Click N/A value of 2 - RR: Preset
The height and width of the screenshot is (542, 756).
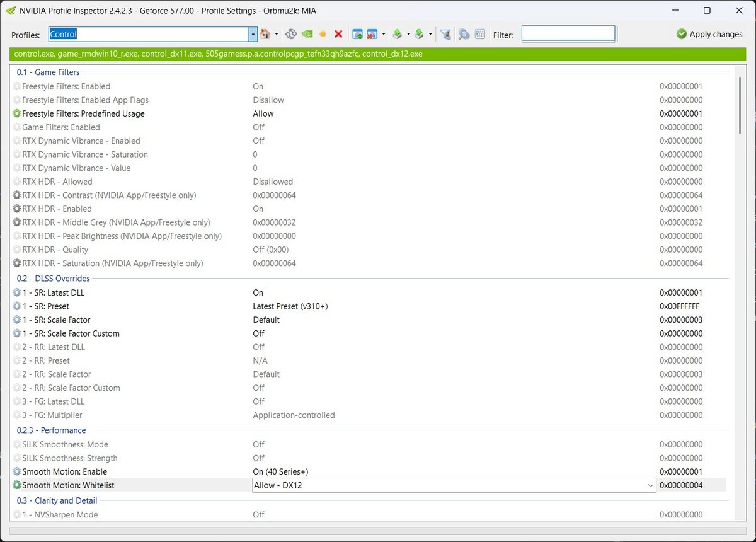[x=260, y=360]
